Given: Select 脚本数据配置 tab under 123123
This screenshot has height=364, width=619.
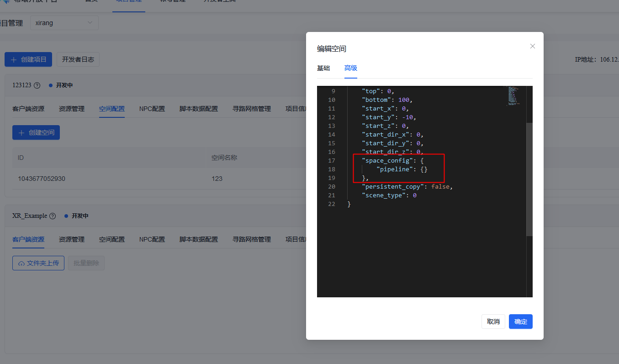Looking at the screenshot, I should [x=199, y=109].
